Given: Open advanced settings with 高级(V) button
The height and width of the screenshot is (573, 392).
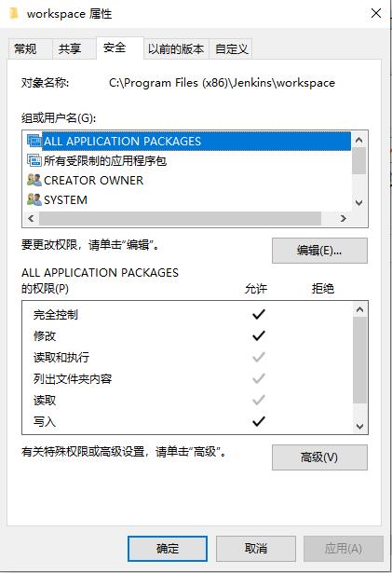Looking at the screenshot, I should pyautogui.click(x=319, y=457).
